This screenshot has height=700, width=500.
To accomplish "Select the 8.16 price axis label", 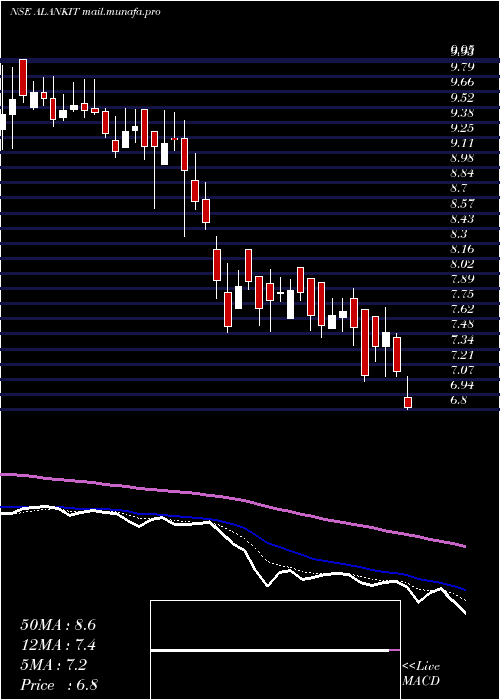I will [x=462, y=250].
